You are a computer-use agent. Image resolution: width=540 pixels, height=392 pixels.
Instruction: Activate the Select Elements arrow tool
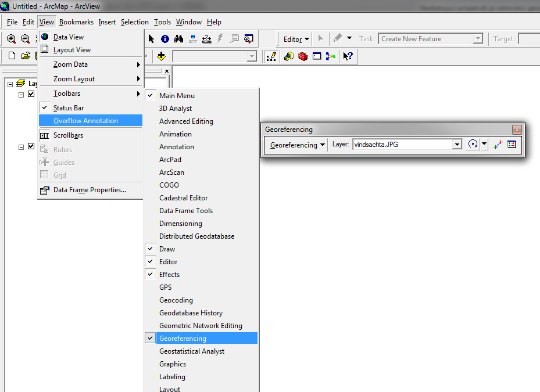click(151, 38)
